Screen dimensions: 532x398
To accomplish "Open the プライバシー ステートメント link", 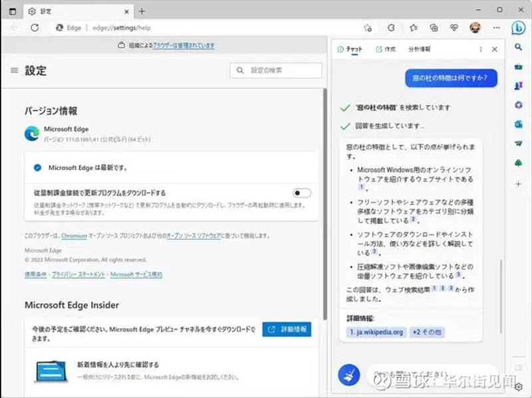I will [78, 274].
